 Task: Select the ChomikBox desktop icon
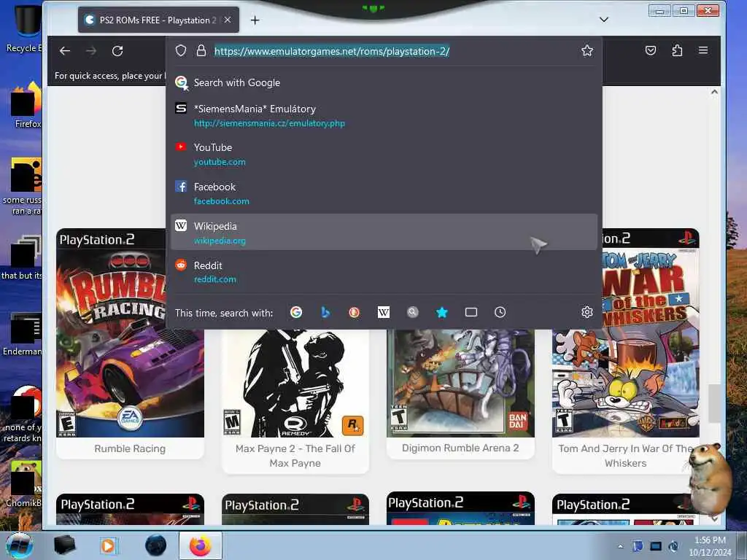25,483
